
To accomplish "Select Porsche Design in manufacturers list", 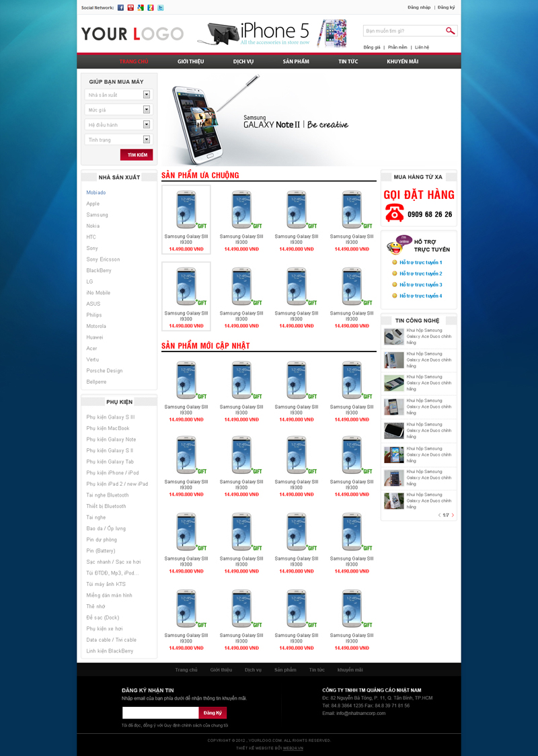I will click(104, 371).
